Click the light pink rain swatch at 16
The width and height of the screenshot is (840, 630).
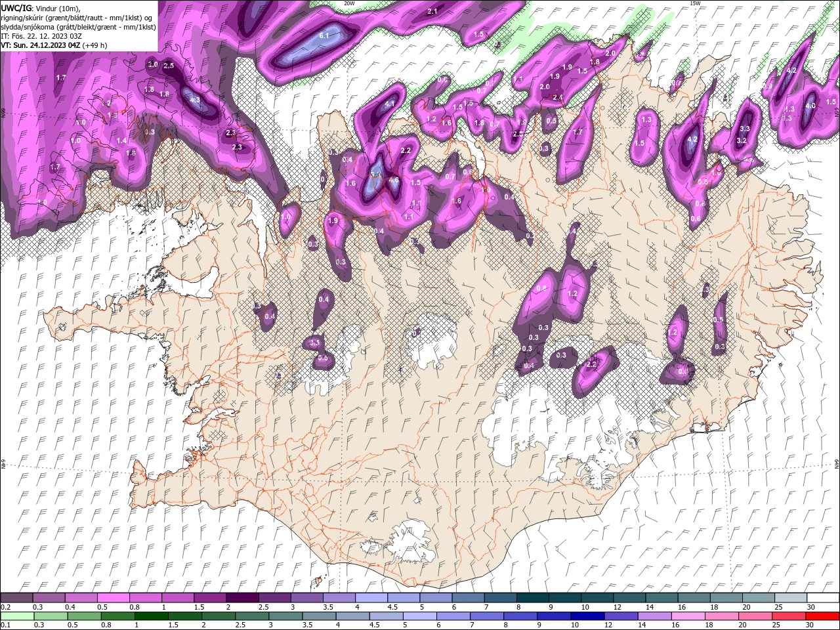click(688, 616)
